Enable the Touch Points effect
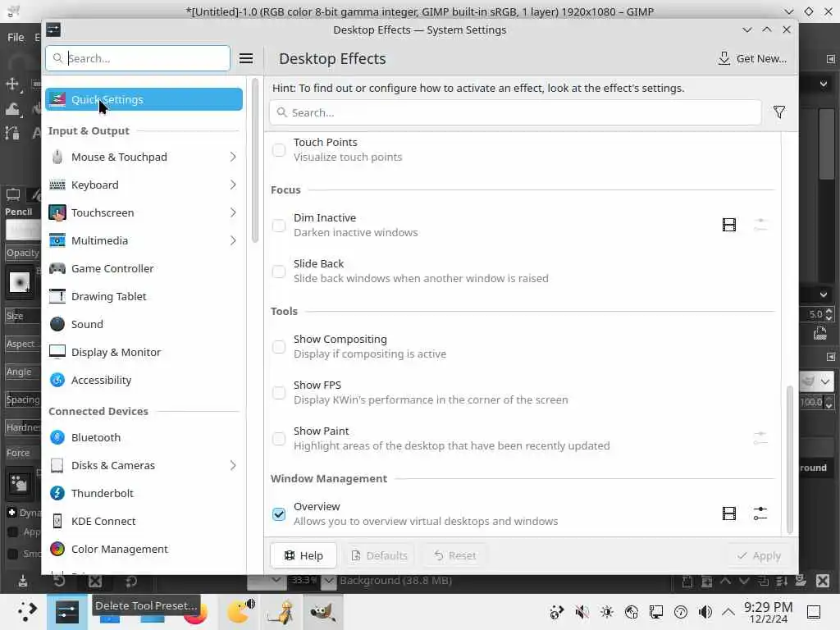Screen dimensions: 840x630 point(279,150)
